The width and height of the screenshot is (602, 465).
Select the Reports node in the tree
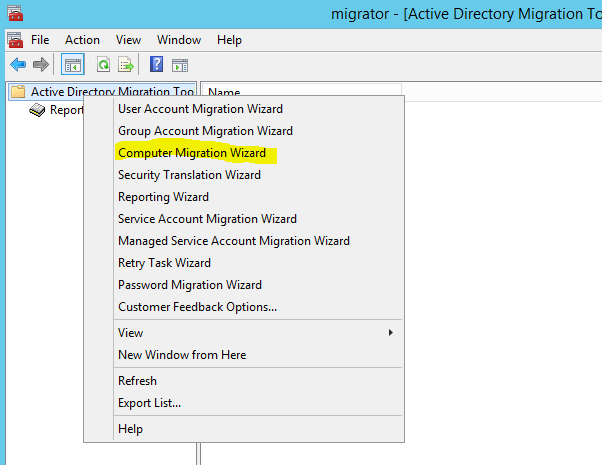point(65,110)
